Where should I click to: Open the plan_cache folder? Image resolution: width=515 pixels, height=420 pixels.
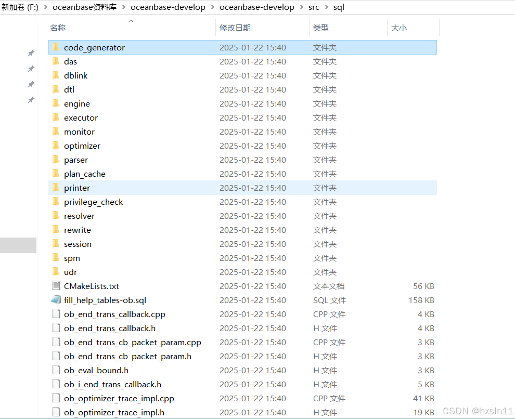(84, 174)
